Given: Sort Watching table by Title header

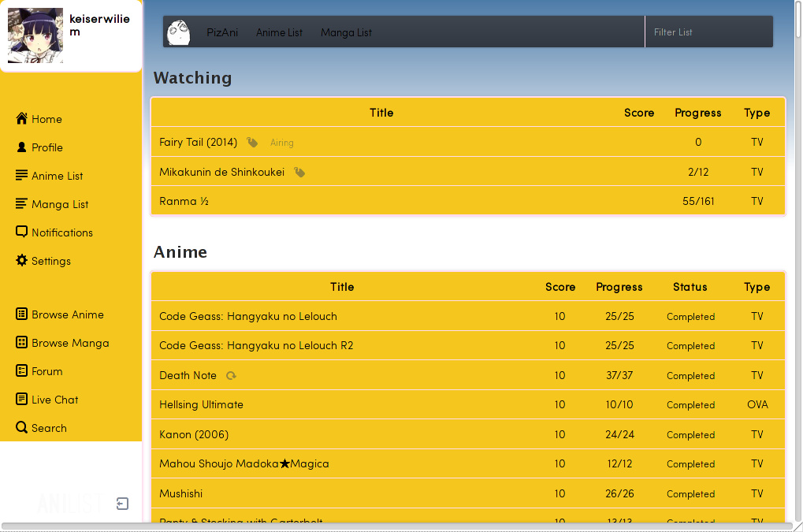Looking at the screenshot, I should [x=381, y=113].
